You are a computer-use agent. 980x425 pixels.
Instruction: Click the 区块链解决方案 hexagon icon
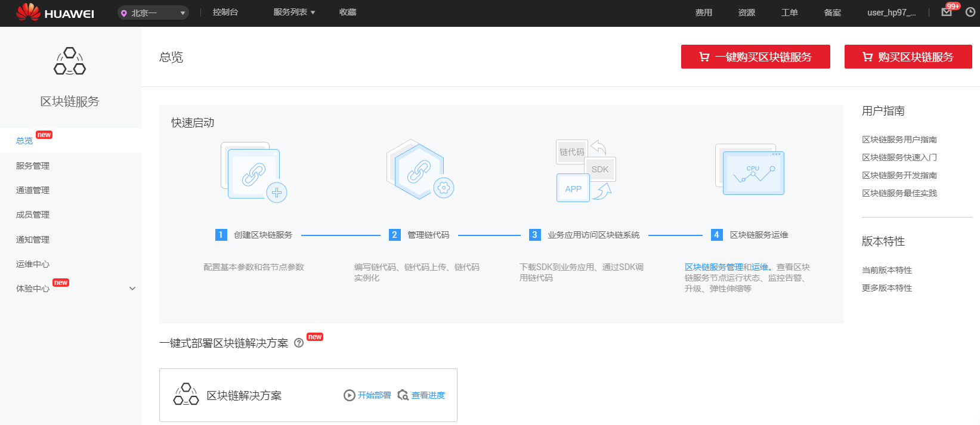186,395
